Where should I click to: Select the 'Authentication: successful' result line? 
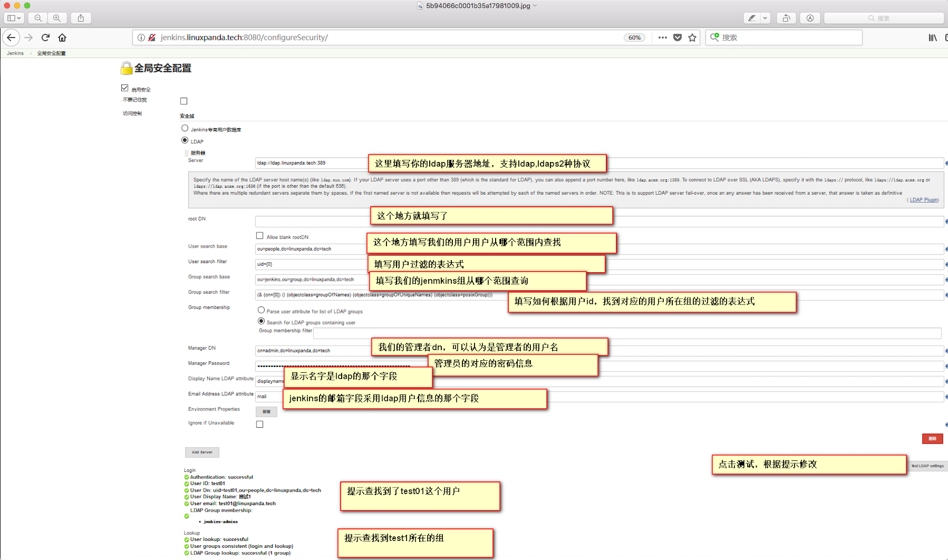pyautogui.click(x=221, y=477)
